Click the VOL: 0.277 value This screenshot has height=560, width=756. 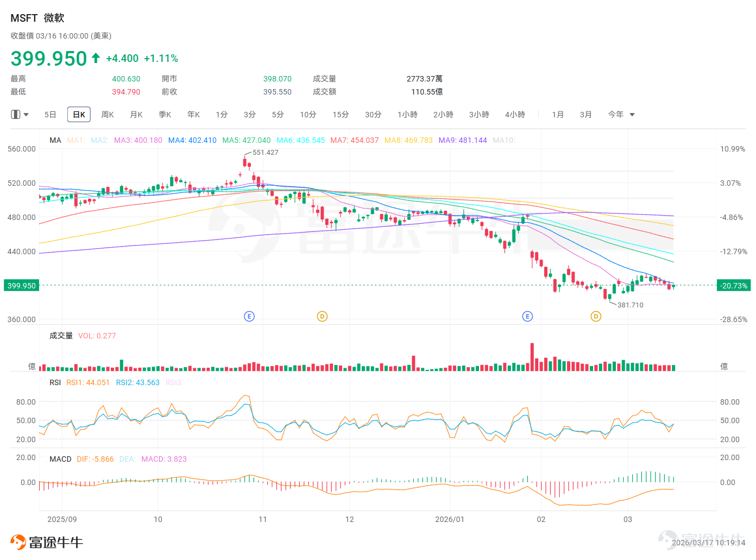tap(97, 336)
